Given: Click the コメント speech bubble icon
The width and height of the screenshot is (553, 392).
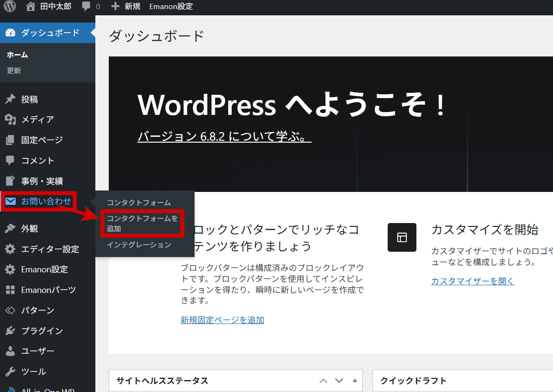Looking at the screenshot, I should pos(10,160).
